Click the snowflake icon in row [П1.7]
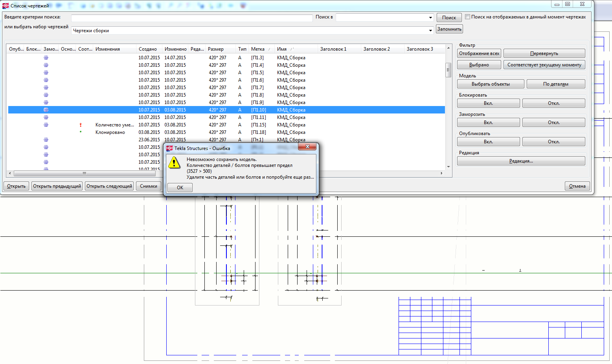612x364 pixels. click(x=46, y=88)
